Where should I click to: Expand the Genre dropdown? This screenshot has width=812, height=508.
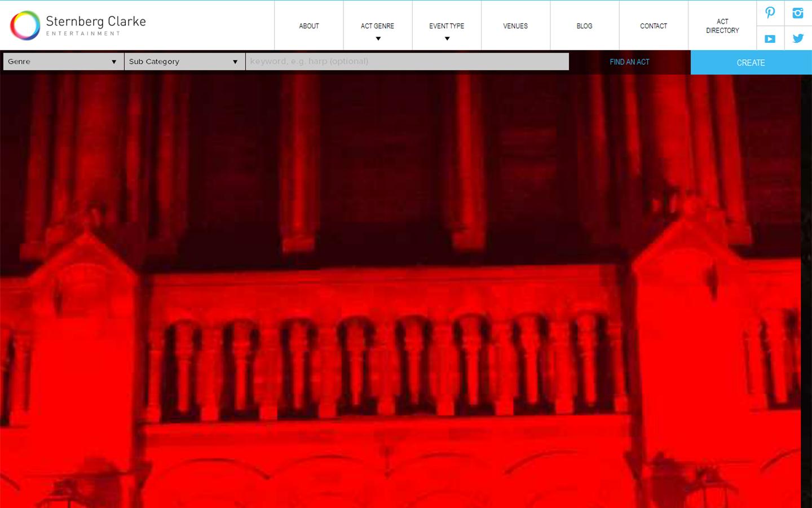pyautogui.click(x=62, y=62)
